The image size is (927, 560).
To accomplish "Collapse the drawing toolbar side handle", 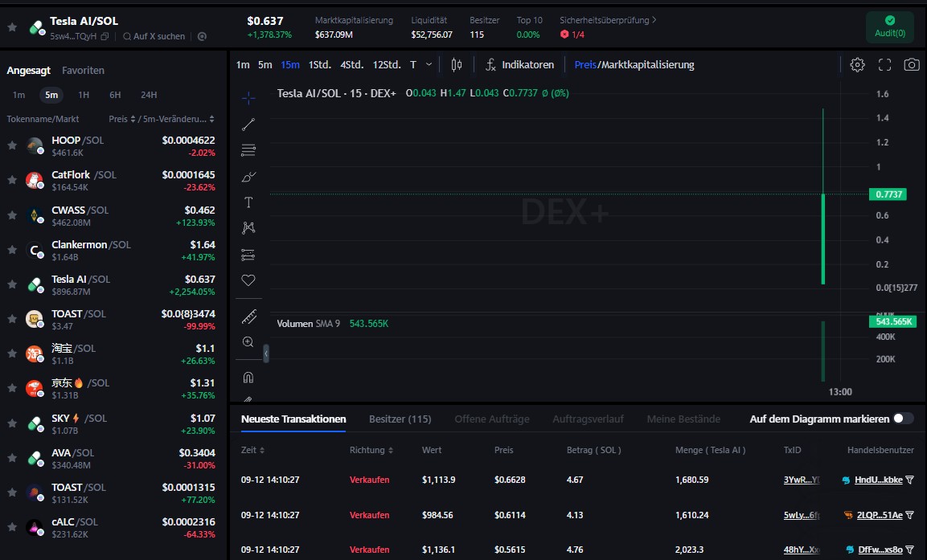I will tap(266, 353).
